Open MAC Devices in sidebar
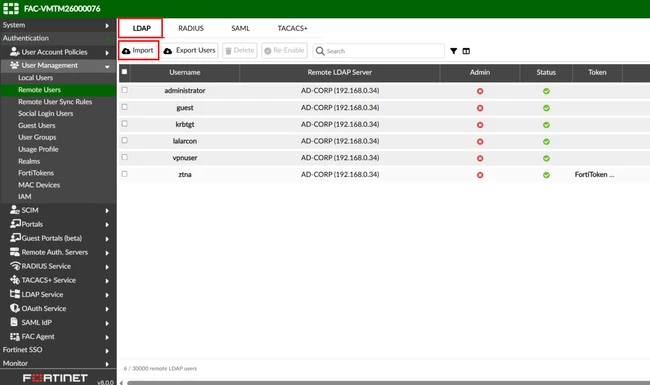650x385 pixels. pyautogui.click(x=39, y=185)
